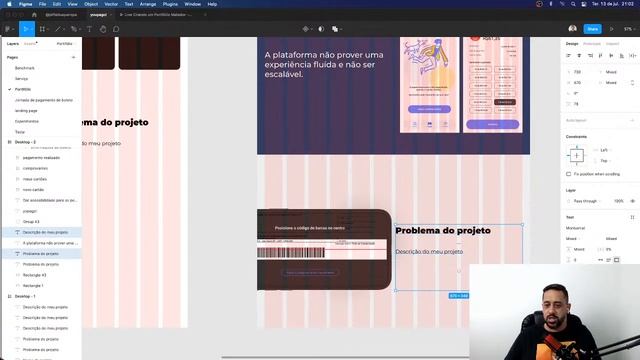Image resolution: width=640 pixels, height=360 pixels.
Task: Open the Components icon in the toolbar
Action: coord(306,29)
